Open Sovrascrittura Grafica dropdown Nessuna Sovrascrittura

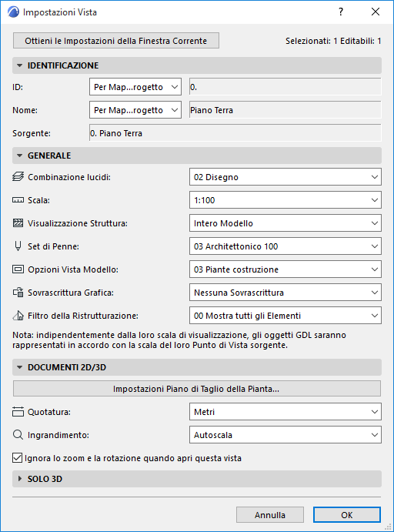coord(285,292)
